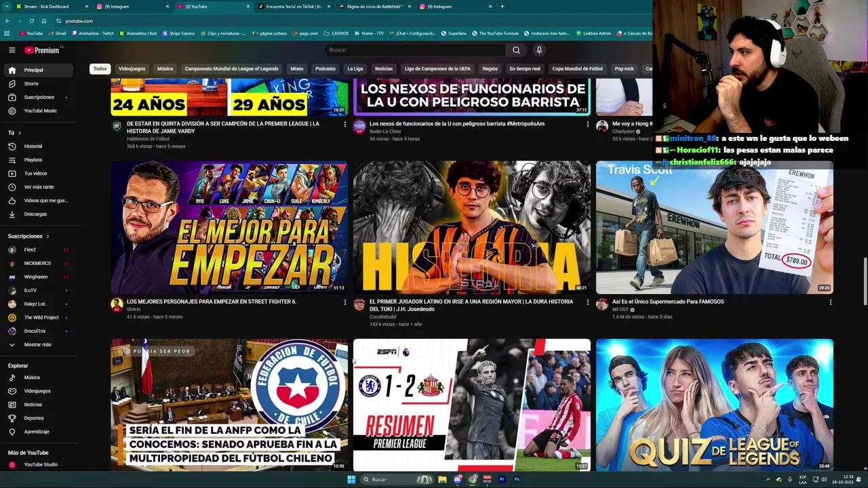Expand Mostrar más subscriptions
Screen dimensions: 868x488
tap(39, 344)
